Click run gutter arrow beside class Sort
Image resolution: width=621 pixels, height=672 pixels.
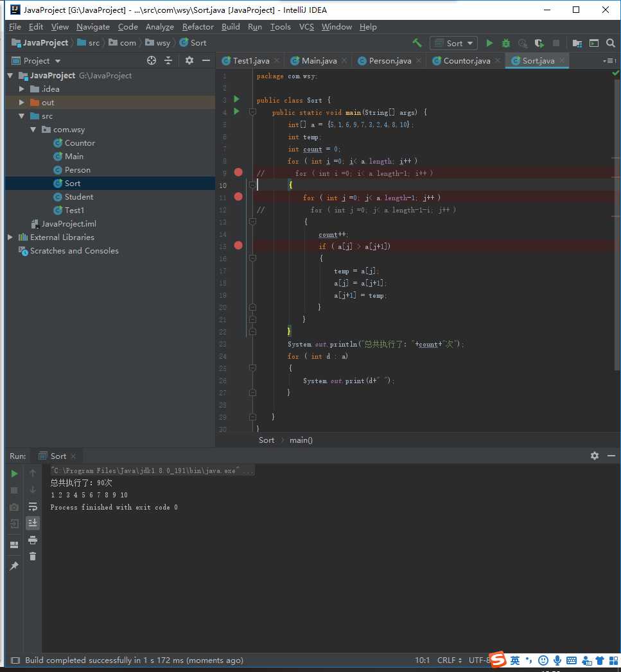236,99
